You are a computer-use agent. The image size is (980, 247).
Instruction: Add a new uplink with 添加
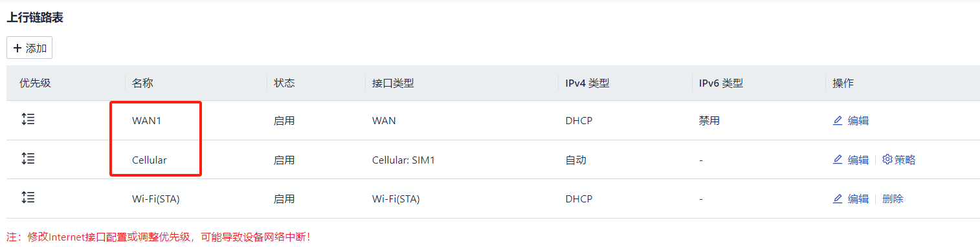pos(29,48)
